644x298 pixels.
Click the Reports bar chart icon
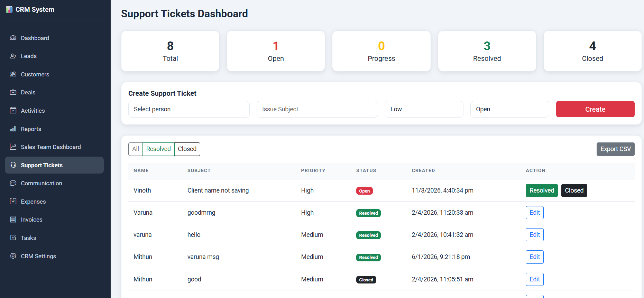click(x=13, y=129)
